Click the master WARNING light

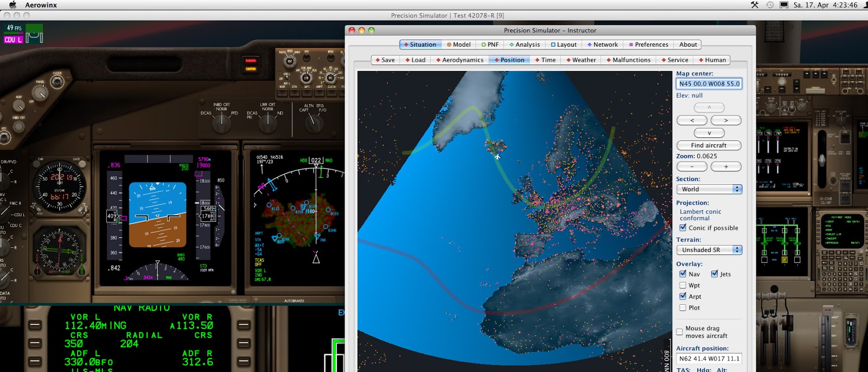(251, 61)
